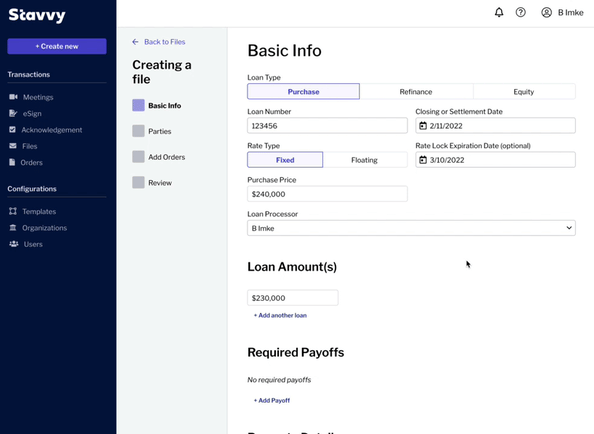This screenshot has height=434, width=594.
Task: Click the Templates frame icon
Action: pyautogui.click(x=13, y=211)
